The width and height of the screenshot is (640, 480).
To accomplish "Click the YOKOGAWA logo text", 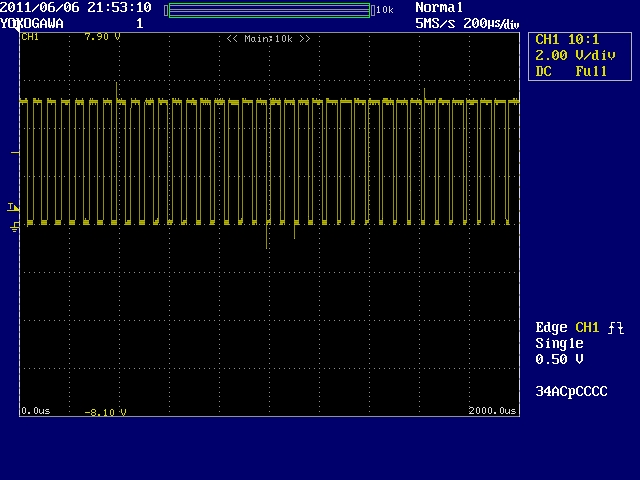I will click(33, 23).
